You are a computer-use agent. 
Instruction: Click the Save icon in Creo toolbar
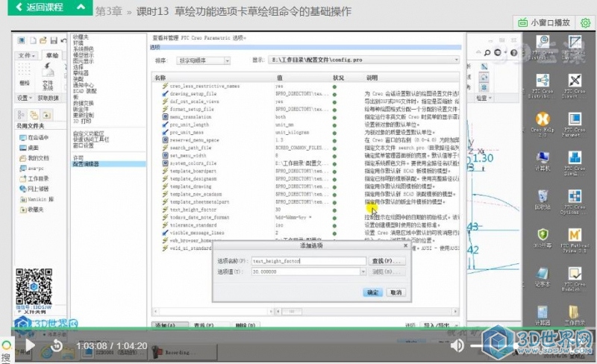click(54, 40)
